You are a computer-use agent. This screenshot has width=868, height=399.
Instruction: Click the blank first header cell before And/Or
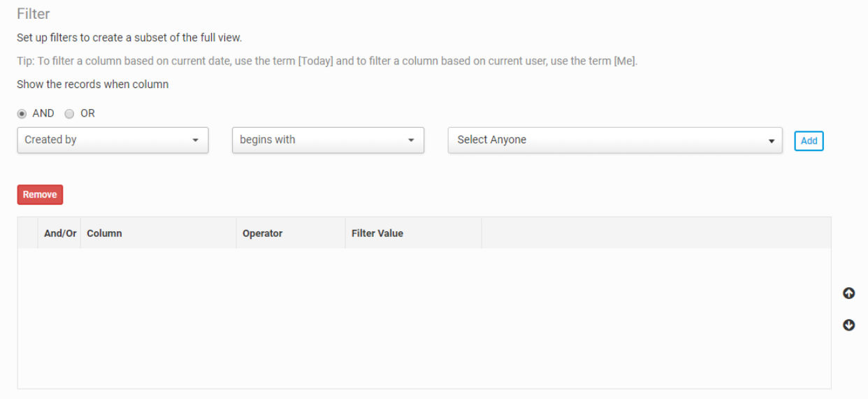point(28,233)
